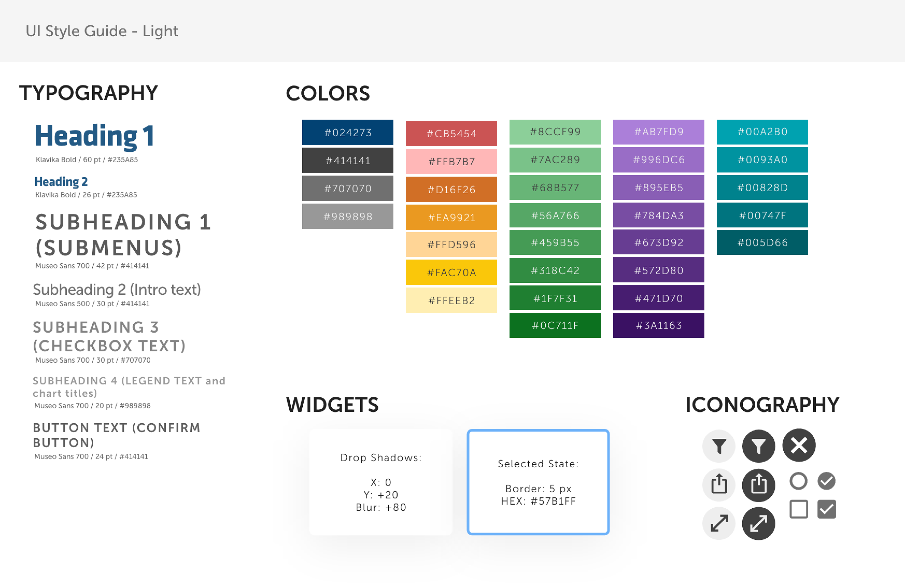This screenshot has width=905, height=588.
Task: Select the #FFB7B7 pink swatch
Action: click(x=451, y=162)
